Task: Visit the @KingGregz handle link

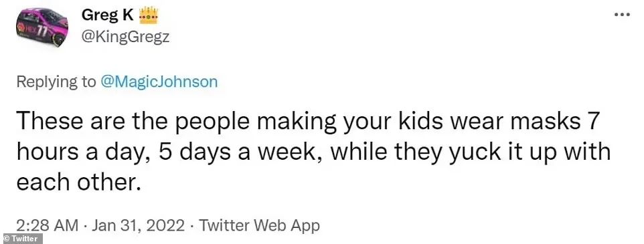Action: pos(126,37)
